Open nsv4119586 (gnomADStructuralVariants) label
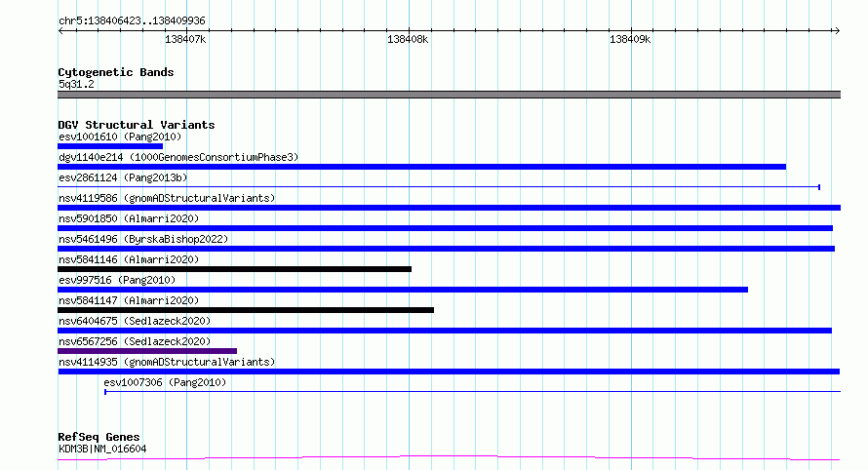Screen dimensions: 868x470 point(167,198)
